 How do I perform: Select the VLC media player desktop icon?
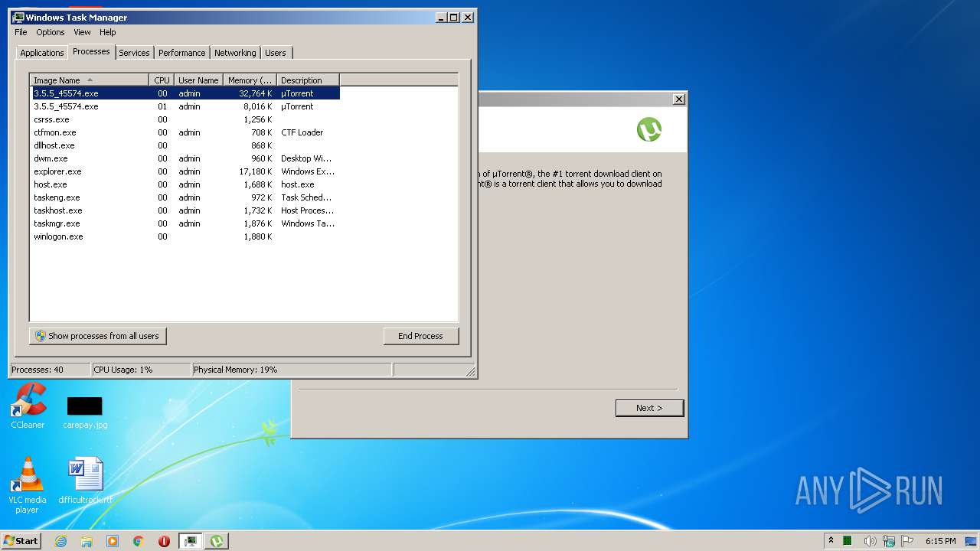click(28, 485)
